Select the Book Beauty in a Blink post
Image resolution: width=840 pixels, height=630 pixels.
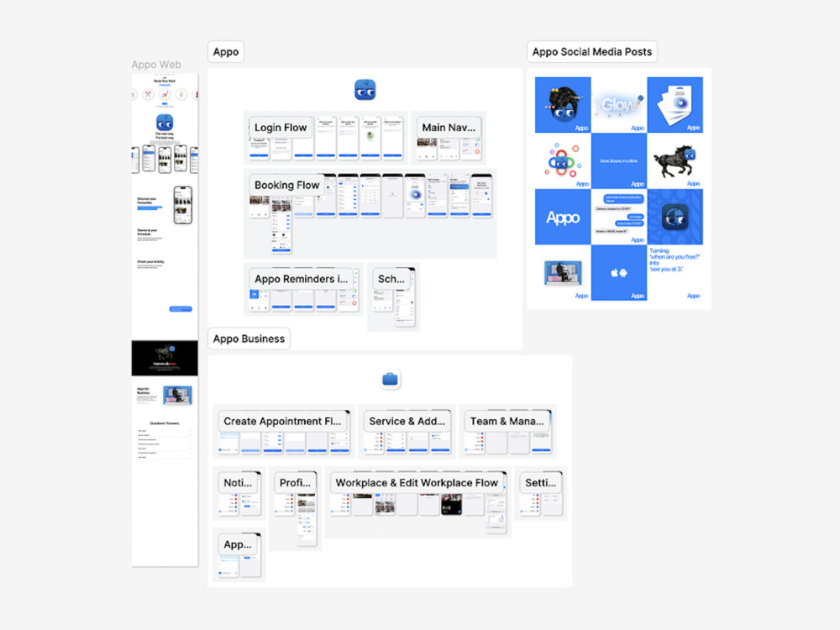619,160
